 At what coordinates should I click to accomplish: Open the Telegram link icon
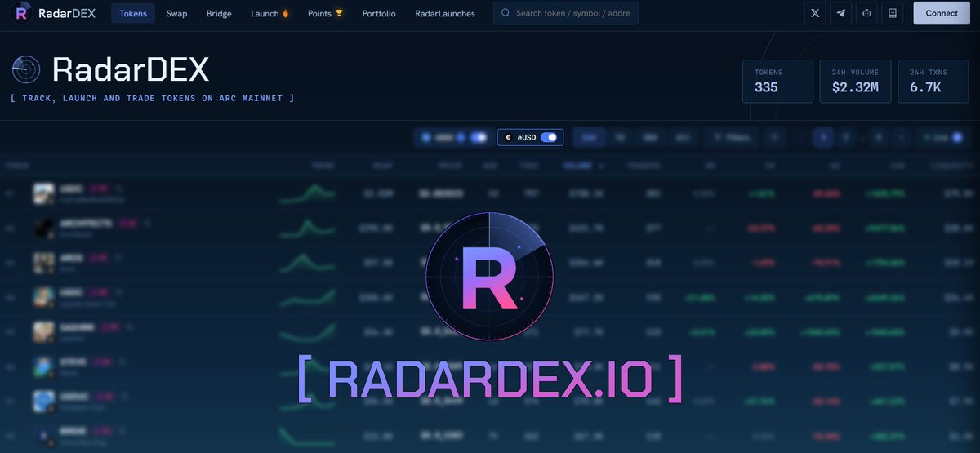[840, 13]
